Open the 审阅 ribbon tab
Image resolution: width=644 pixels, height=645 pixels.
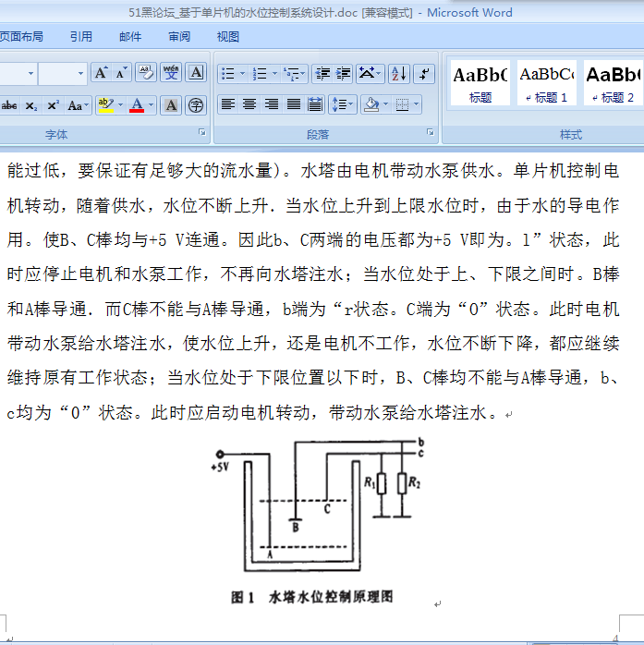pyautogui.click(x=179, y=37)
